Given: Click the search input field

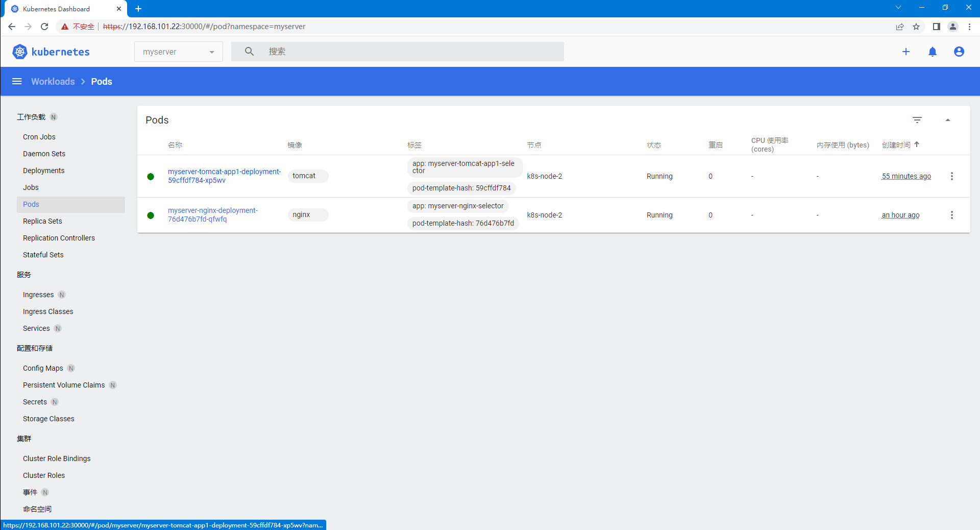Looking at the screenshot, I should [x=398, y=52].
